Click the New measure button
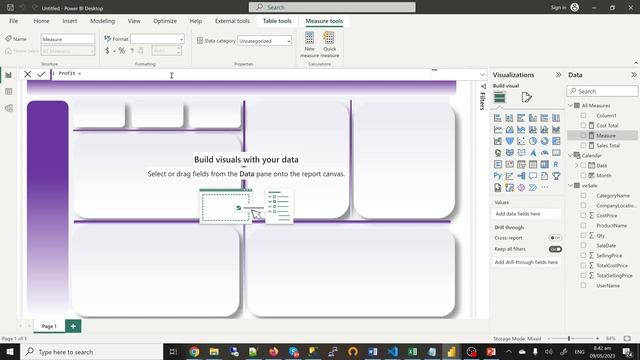This screenshot has height=360, width=640. [x=309, y=44]
